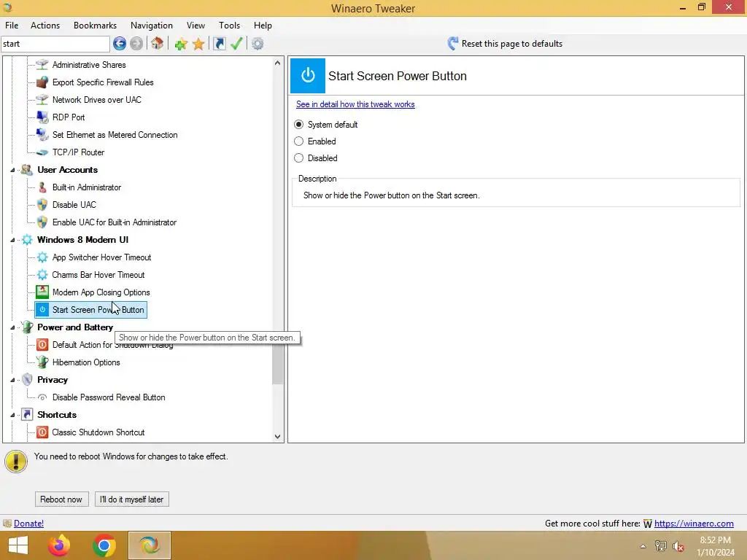Click the blue Back navigation arrow
The height and width of the screenshot is (560, 747).
[x=120, y=44]
